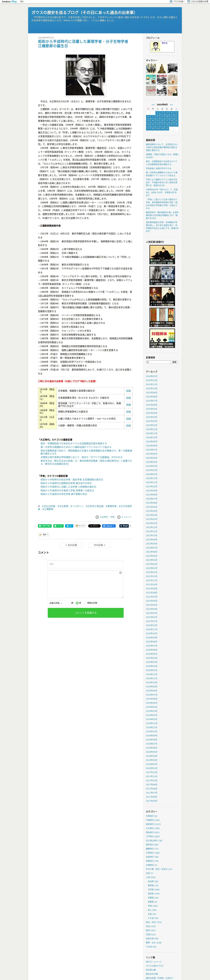Select the 星 rating radio button
The width and height of the screenshot is (210, 980).
pyautogui.click(x=77, y=603)
